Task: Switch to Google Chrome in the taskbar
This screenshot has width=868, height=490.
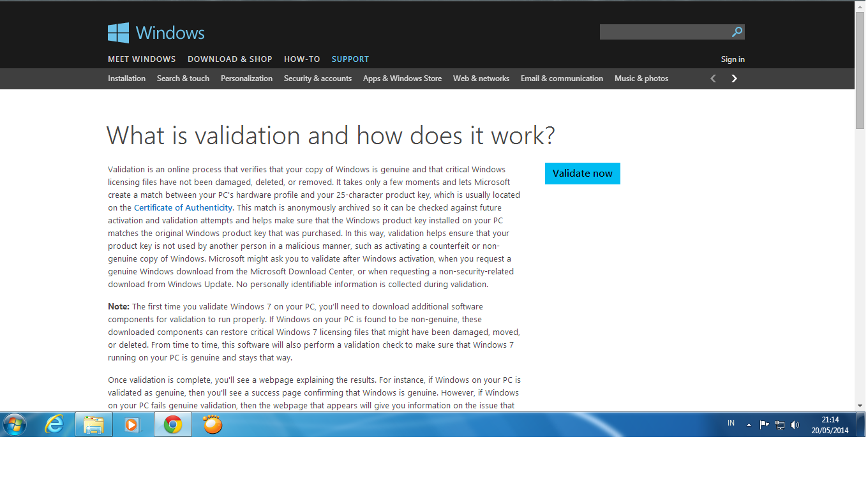Action: coord(173,424)
